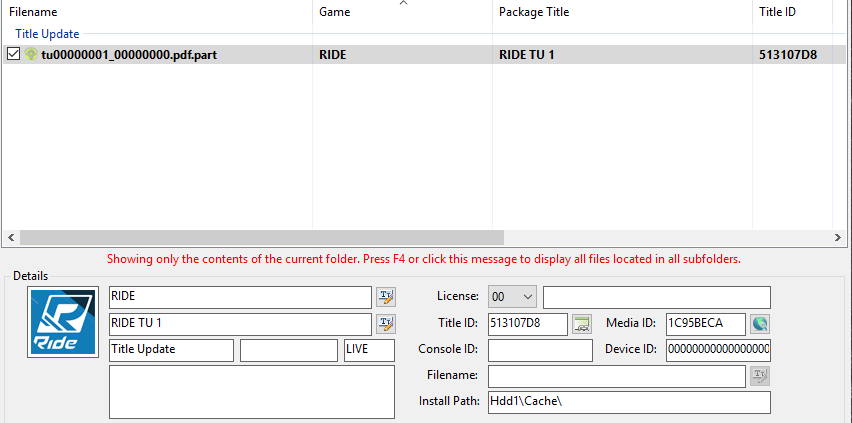
Task: Click the green package icon in the file row
Action: (x=30, y=54)
